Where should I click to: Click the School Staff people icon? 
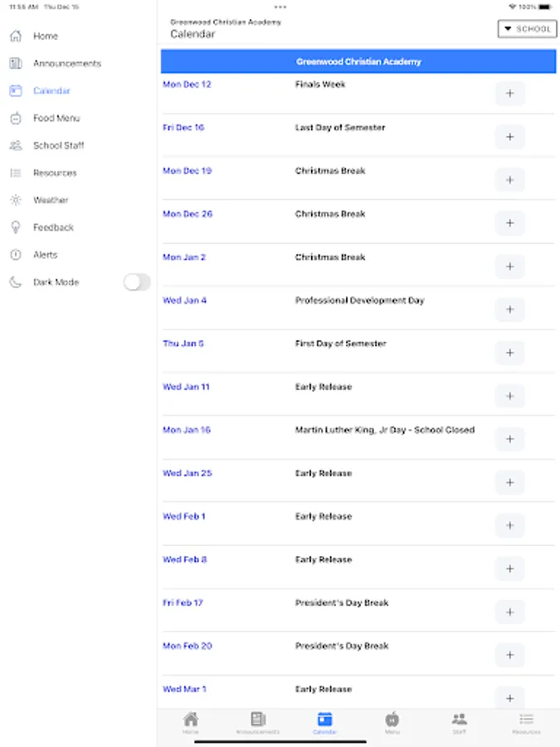pyautogui.click(x=16, y=145)
